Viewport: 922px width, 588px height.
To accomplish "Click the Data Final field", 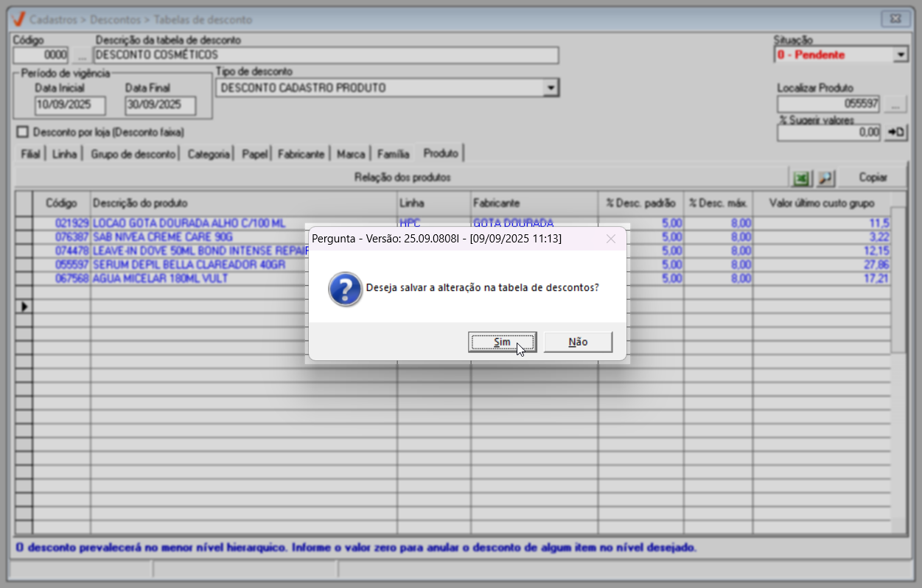I will [x=160, y=105].
